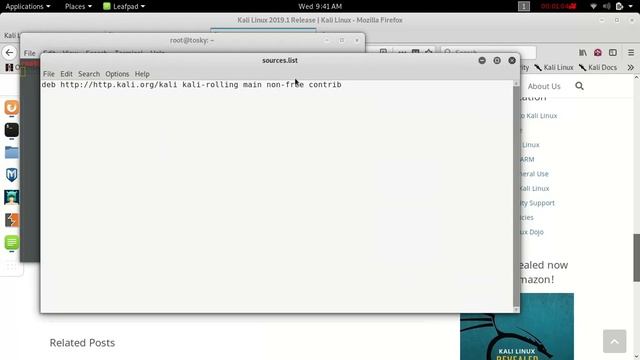Open the network wifi status icon
The image size is (640, 360).
click(x=593, y=6)
